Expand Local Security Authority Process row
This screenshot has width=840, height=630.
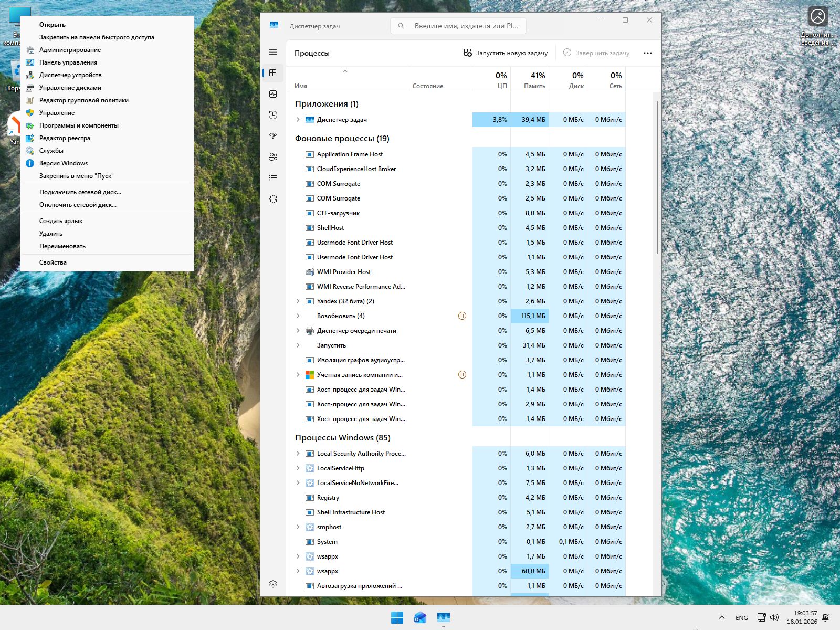298,454
